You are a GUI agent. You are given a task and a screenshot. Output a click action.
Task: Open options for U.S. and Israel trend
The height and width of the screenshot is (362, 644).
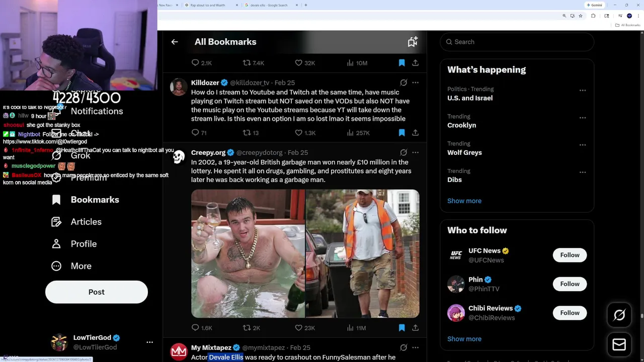pos(583,90)
